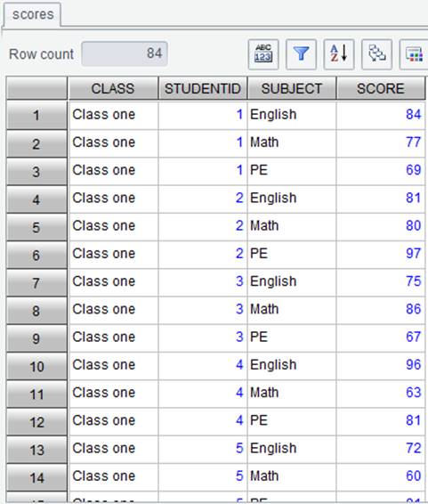Click the score cell showing 97
This screenshot has width=428, height=504.
pyautogui.click(x=381, y=254)
